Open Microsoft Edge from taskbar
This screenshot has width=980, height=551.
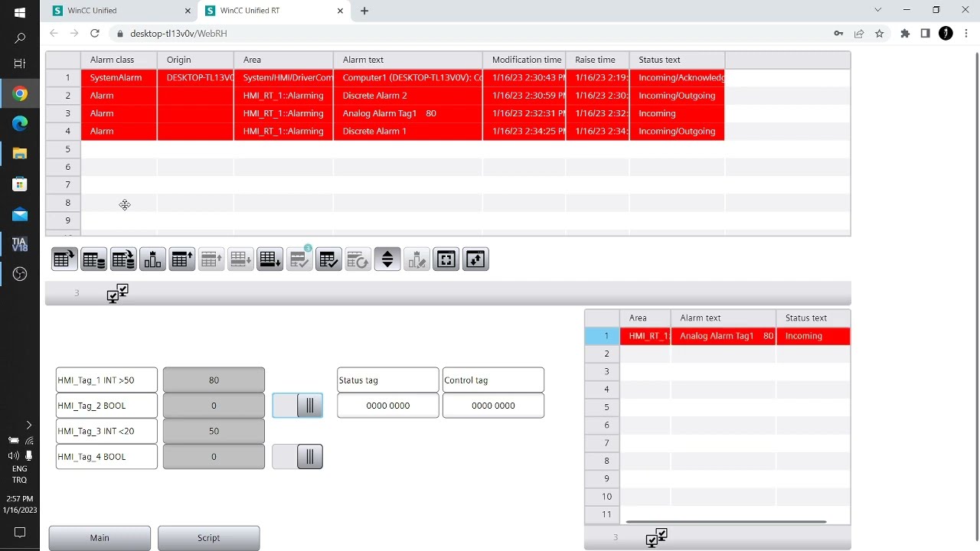[x=20, y=123]
